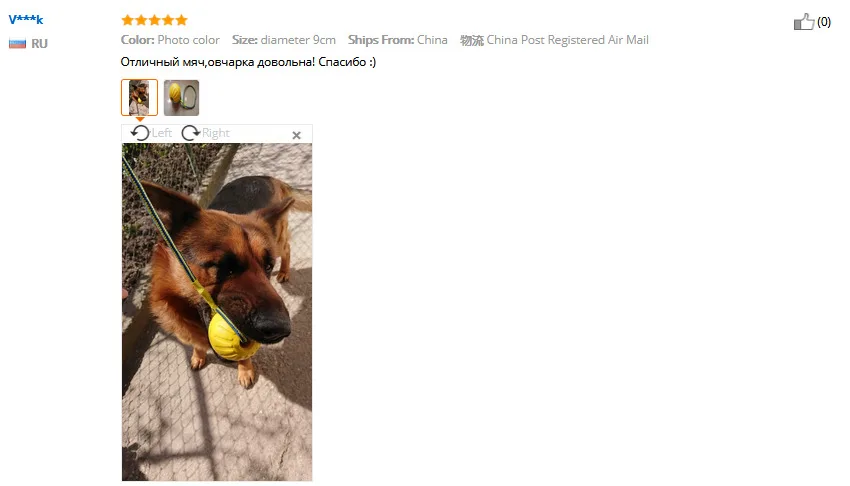Click the Russian flag icon

tap(17, 43)
